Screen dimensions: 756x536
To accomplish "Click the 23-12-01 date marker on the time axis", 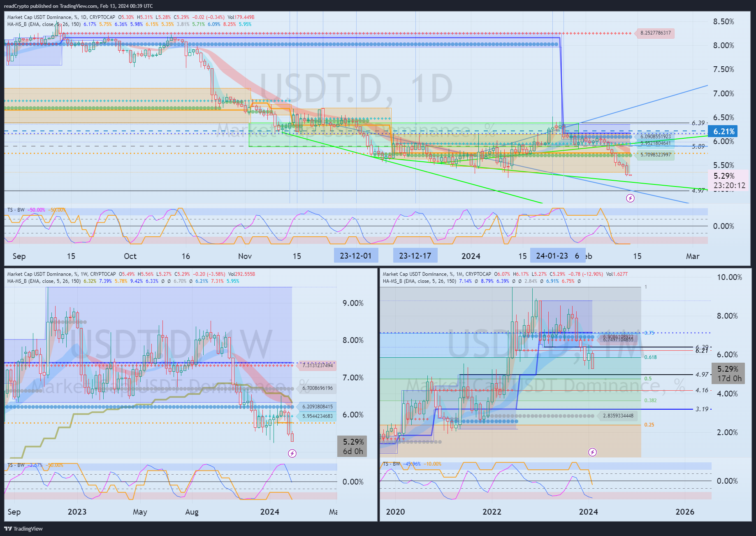I will [x=356, y=256].
